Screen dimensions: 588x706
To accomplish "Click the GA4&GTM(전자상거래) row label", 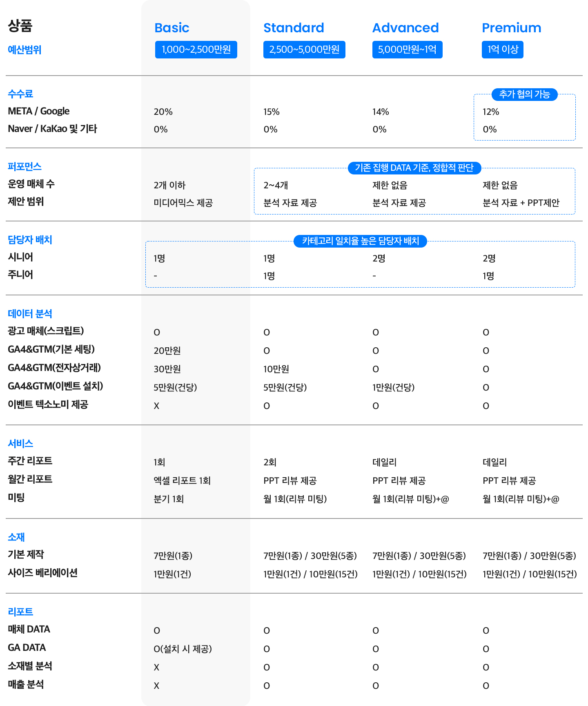I will (x=54, y=368).
